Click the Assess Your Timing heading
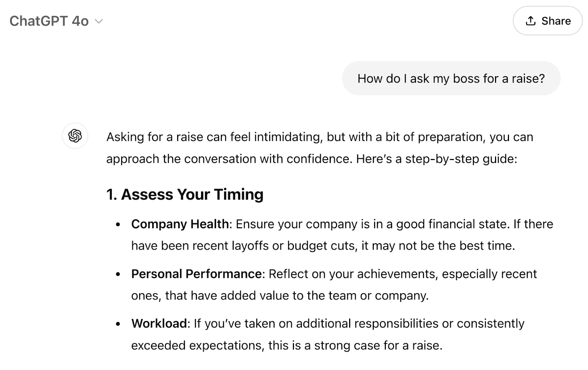This screenshot has width=588, height=370. pyautogui.click(x=185, y=194)
